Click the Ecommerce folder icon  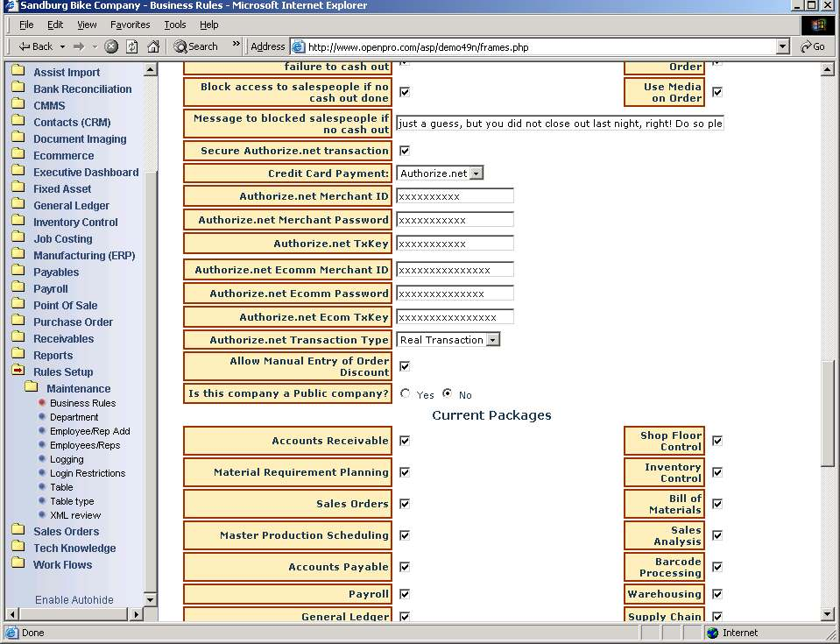click(18, 155)
